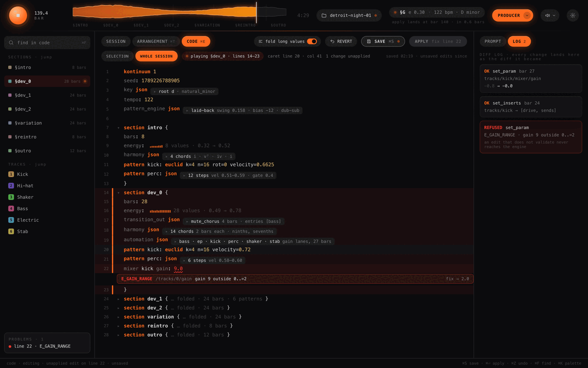This screenshot has width=588, height=368.
Task: Jump to Bass track badge 4
Action: click(11, 209)
